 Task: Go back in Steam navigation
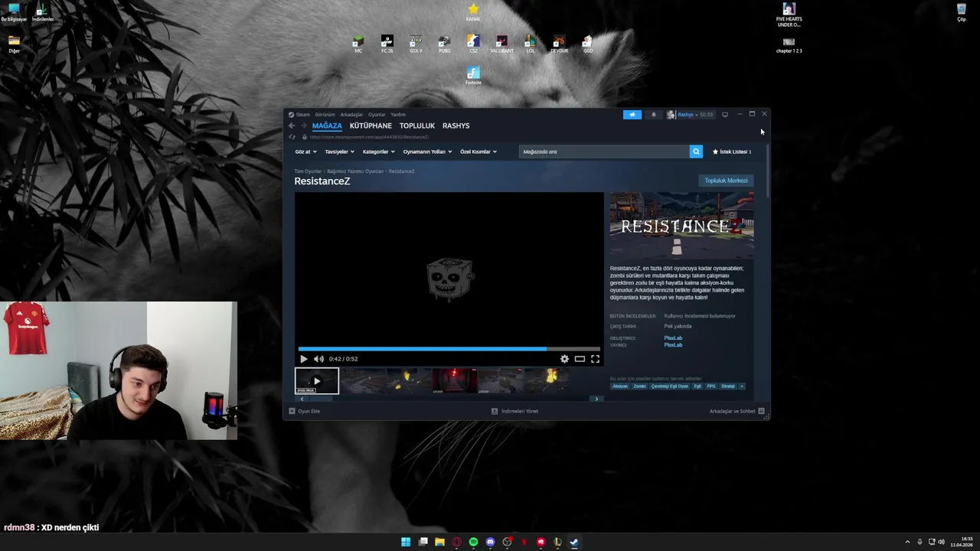pyautogui.click(x=292, y=126)
